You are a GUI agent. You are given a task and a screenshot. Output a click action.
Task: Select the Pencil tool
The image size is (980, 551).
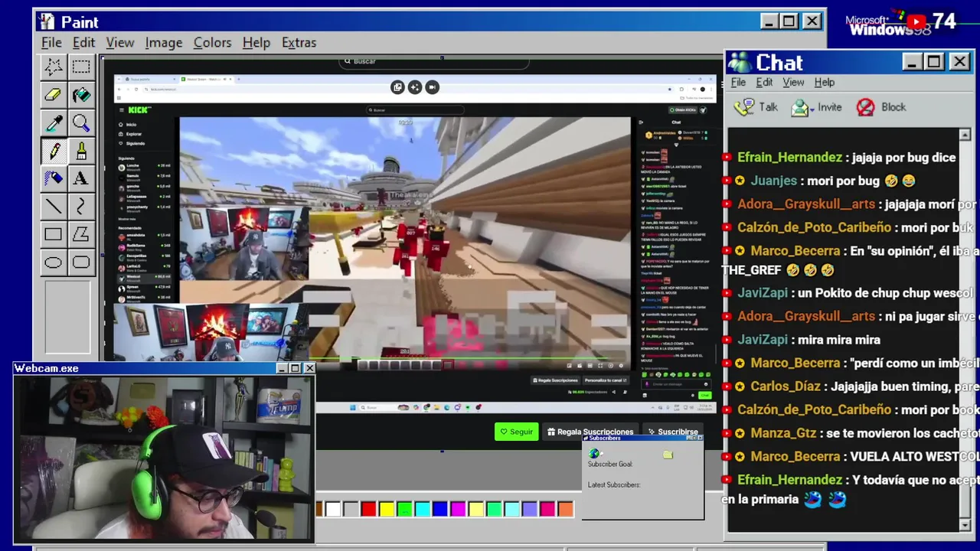[53, 151]
